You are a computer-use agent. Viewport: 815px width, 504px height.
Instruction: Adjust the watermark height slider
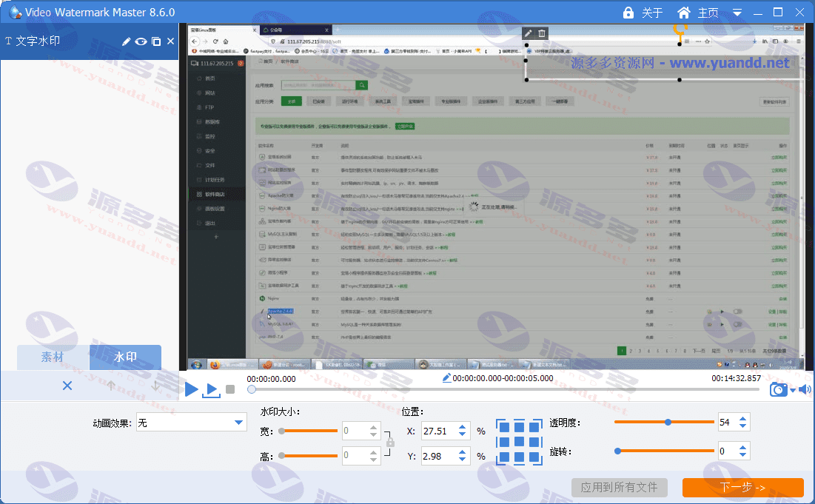(308, 456)
